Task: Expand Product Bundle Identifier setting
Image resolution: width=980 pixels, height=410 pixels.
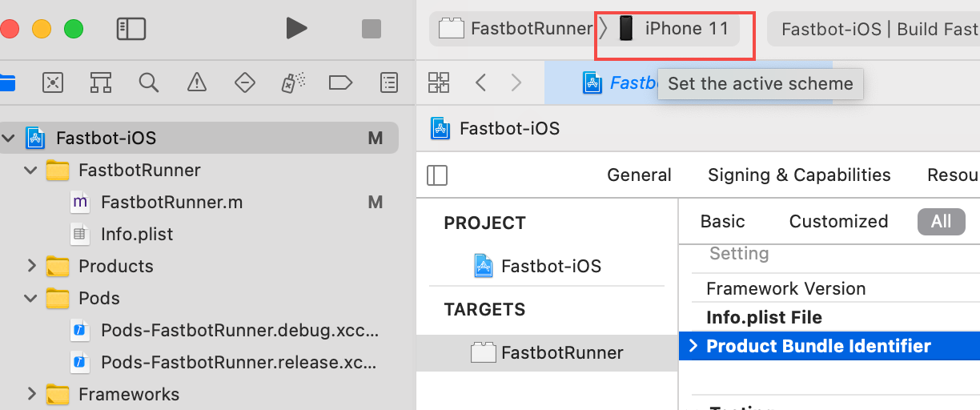Action: coord(693,346)
